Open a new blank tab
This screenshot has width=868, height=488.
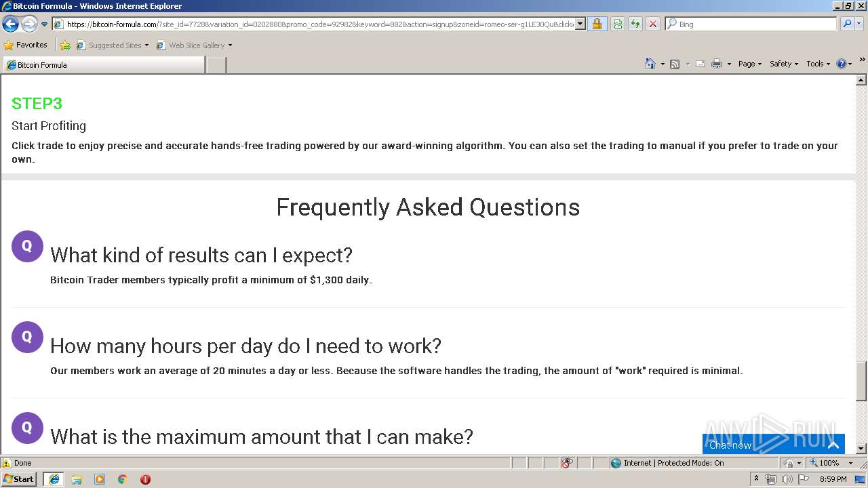tap(216, 65)
